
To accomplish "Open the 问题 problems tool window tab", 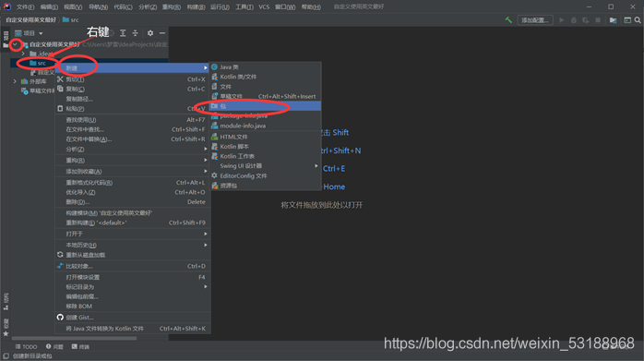I will (54, 347).
